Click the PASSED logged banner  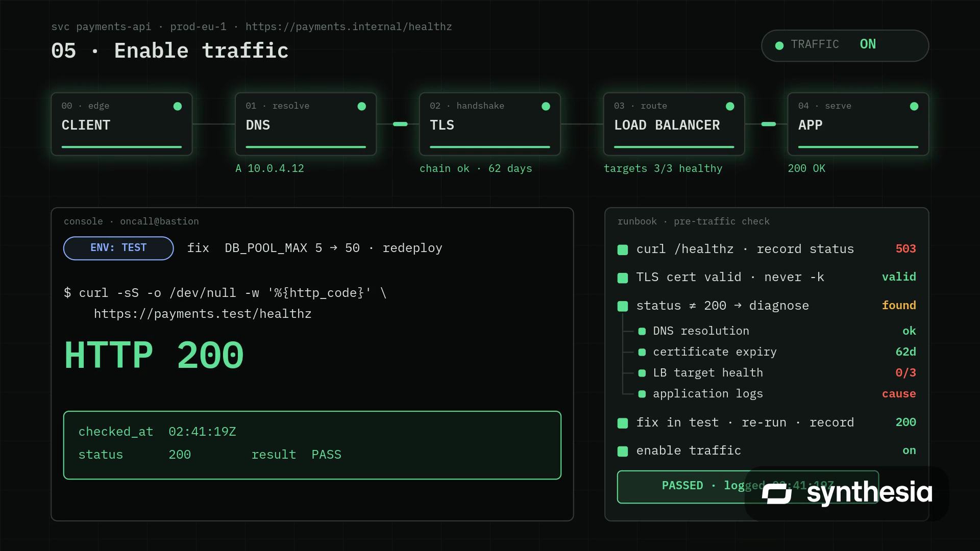pyautogui.click(x=748, y=487)
